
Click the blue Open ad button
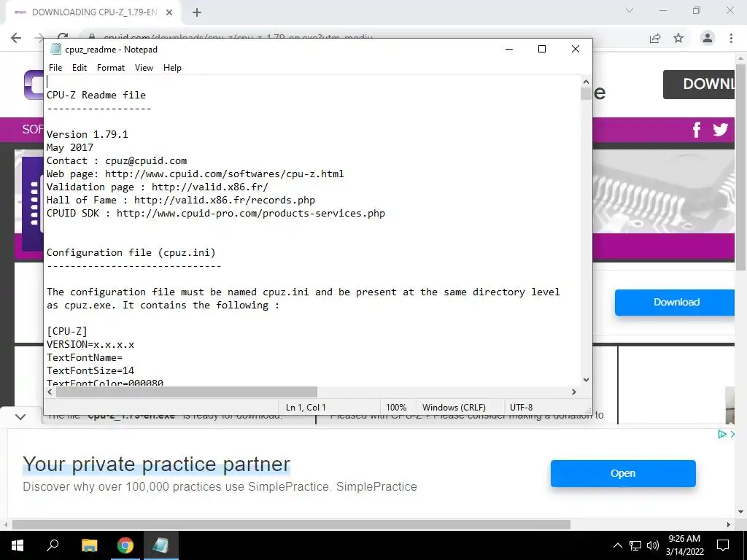(x=623, y=473)
